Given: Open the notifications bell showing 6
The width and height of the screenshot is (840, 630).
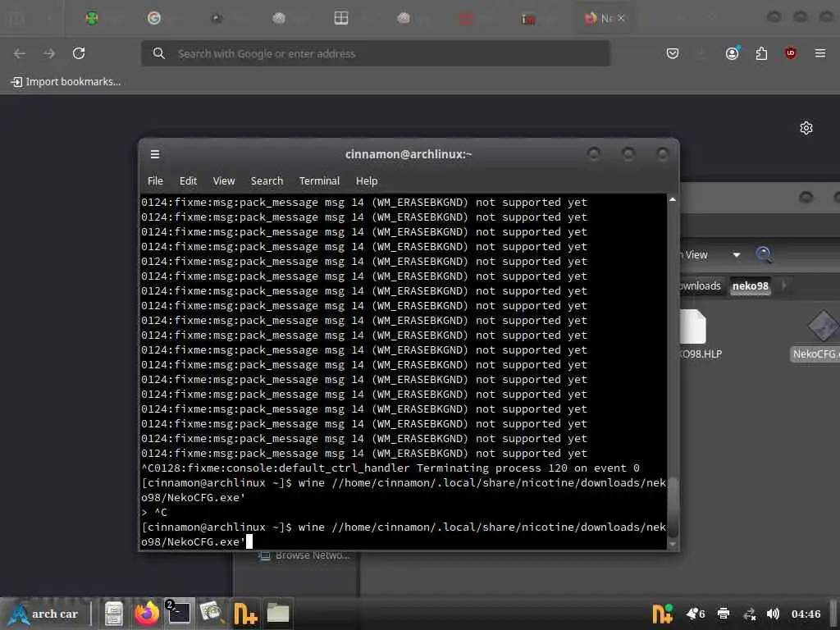Looking at the screenshot, I should 696,614.
